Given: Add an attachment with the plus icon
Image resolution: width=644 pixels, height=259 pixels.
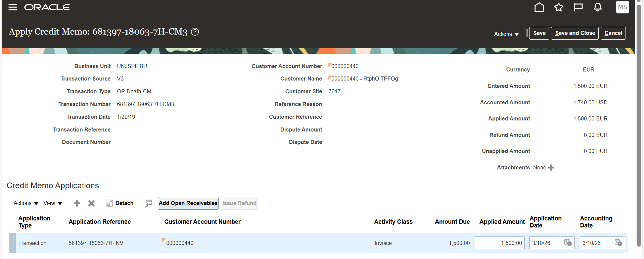Looking at the screenshot, I should click(551, 167).
